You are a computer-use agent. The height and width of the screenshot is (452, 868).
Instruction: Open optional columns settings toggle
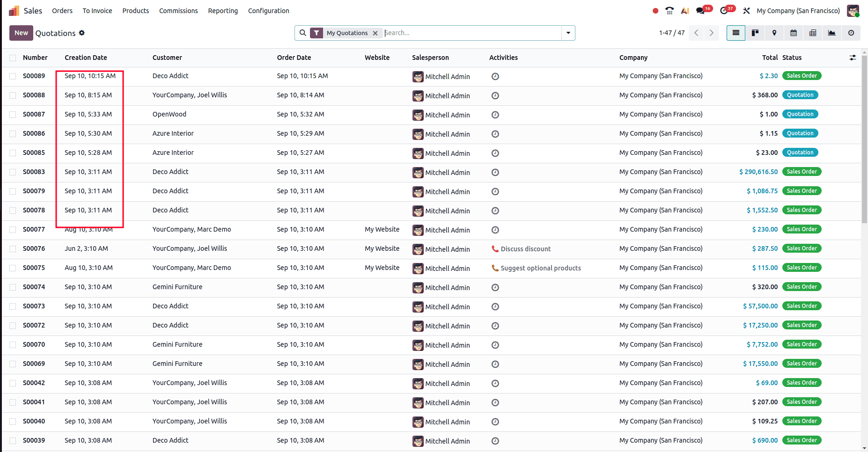pos(853,58)
